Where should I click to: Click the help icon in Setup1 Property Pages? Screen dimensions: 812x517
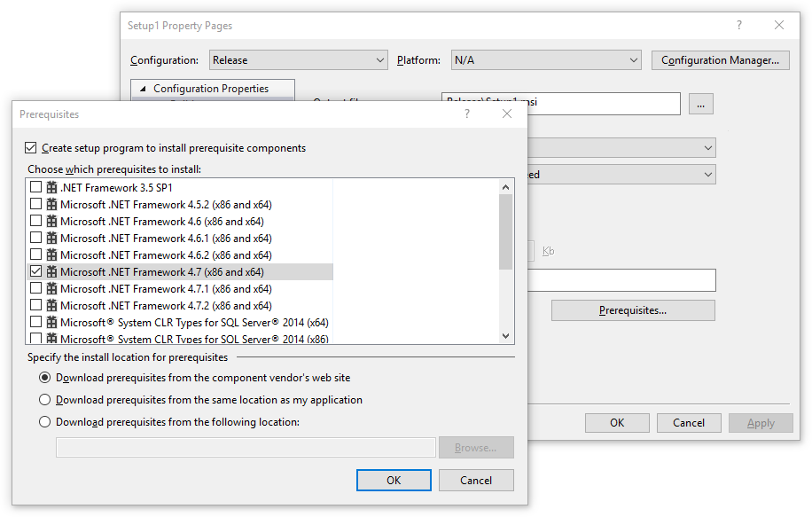(739, 26)
